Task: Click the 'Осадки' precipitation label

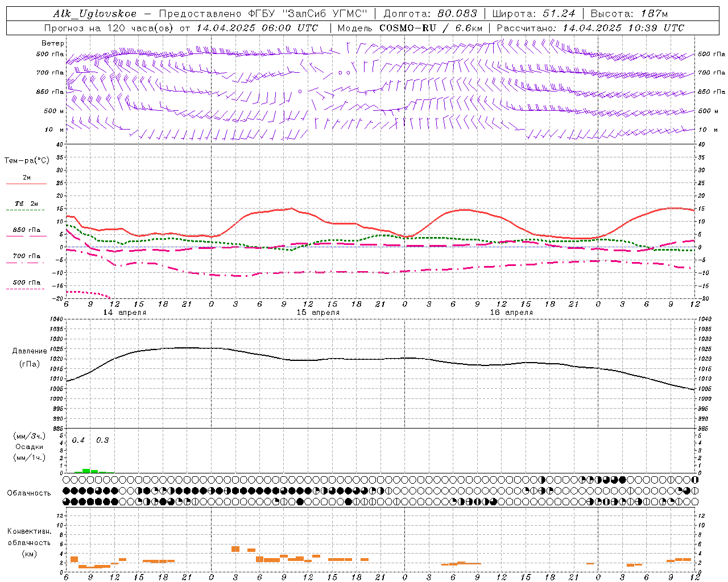Action: [30, 447]
